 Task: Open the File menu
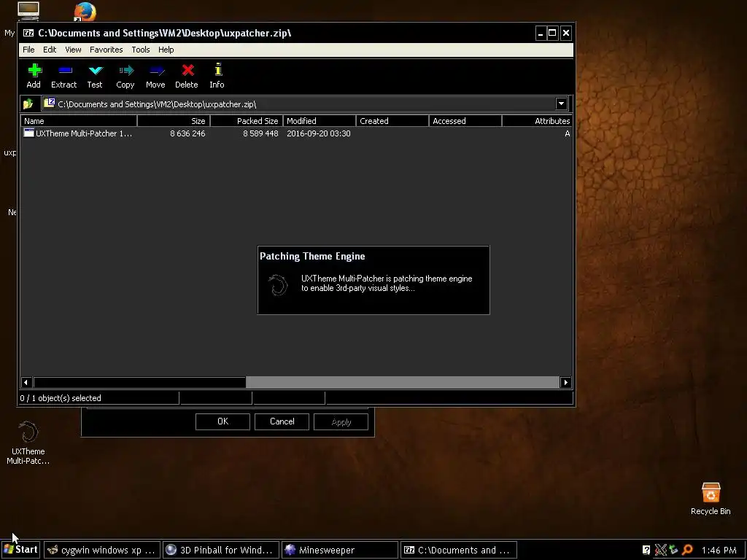[x=28, y=50]
